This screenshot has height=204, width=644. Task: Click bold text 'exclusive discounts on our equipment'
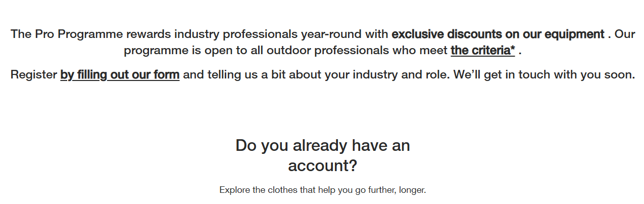point(498,34)
